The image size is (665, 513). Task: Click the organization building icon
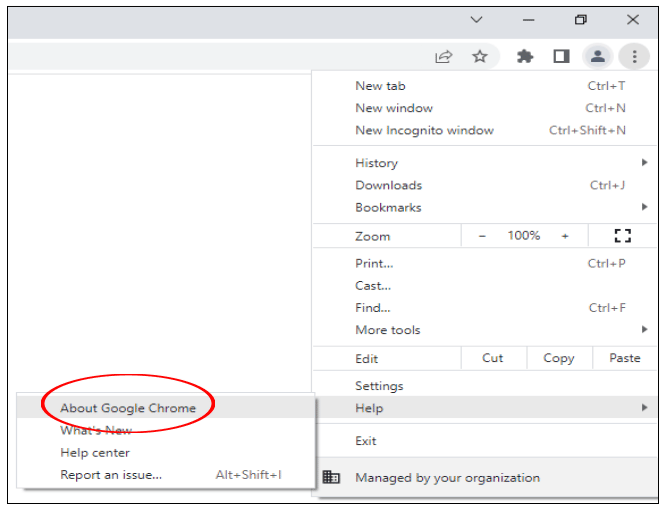pyautogui.click(x=331, y=477)
